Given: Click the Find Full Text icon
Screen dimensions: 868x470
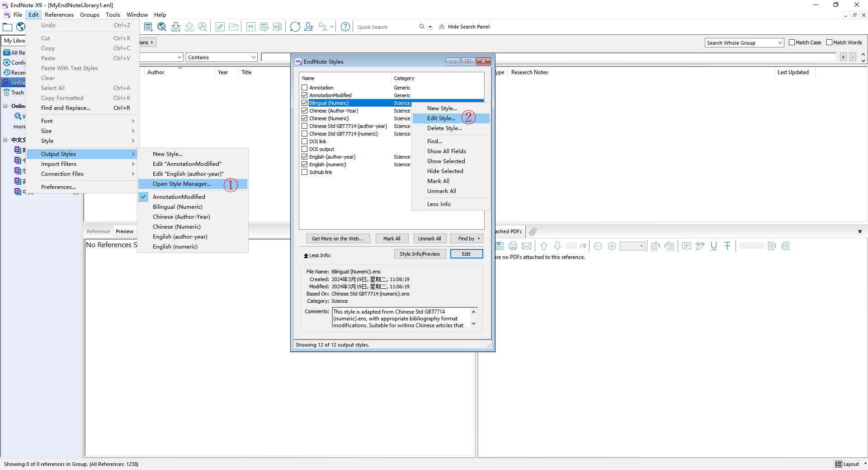Looking at the screenshot, I should tap(203, 27).
